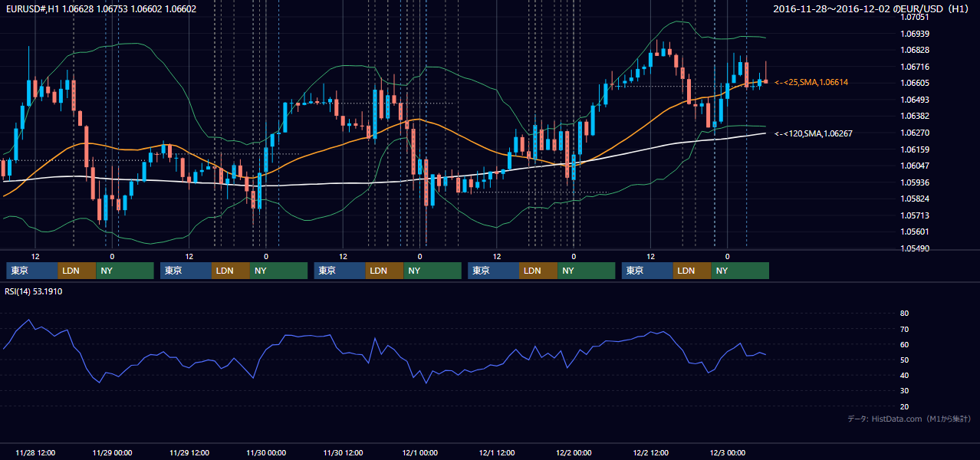Click price axis value 1.06159
This screenshot has width=980, height=460.
pos(915,149)
